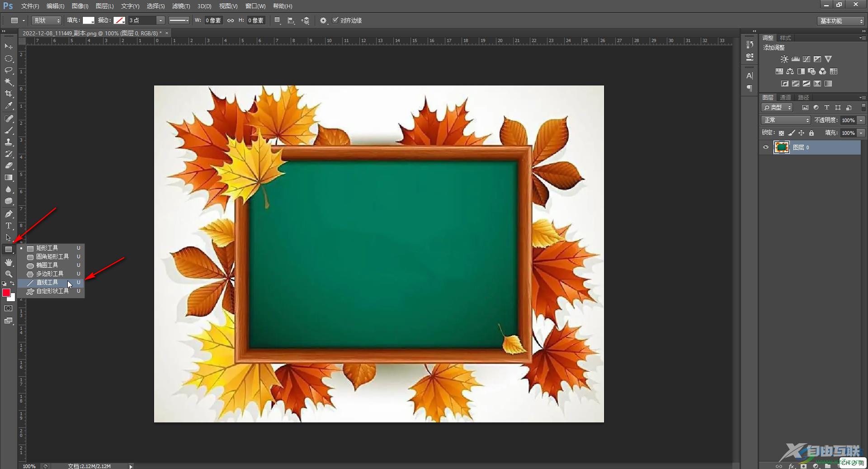
Task: Select the Clone Stamp tool
Action: (9, 142)
